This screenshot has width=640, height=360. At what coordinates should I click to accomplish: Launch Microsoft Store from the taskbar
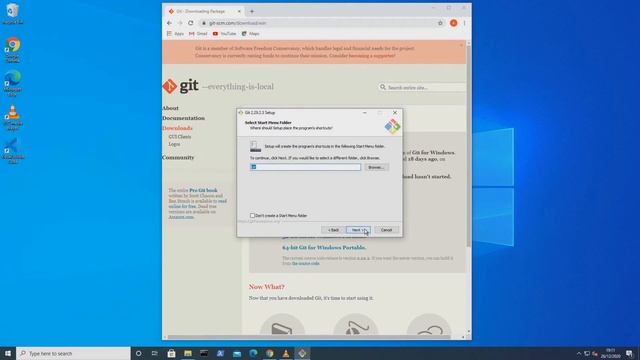171,353
